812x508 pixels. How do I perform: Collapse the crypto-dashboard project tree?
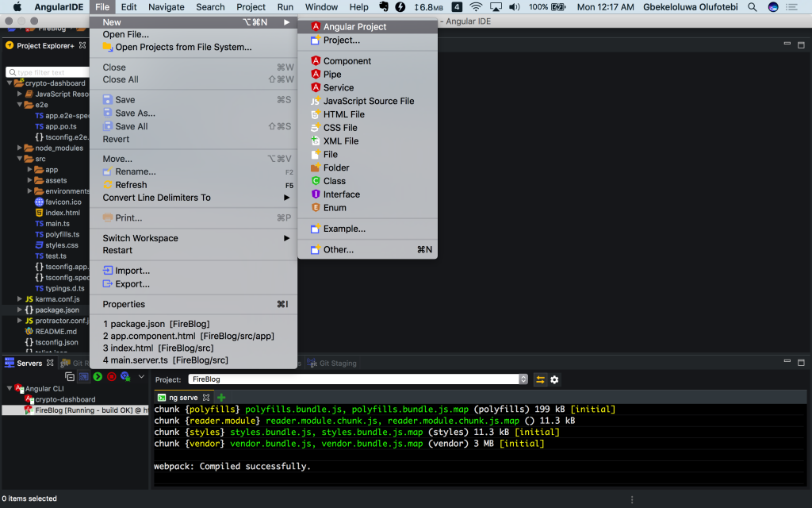point(10,83)
